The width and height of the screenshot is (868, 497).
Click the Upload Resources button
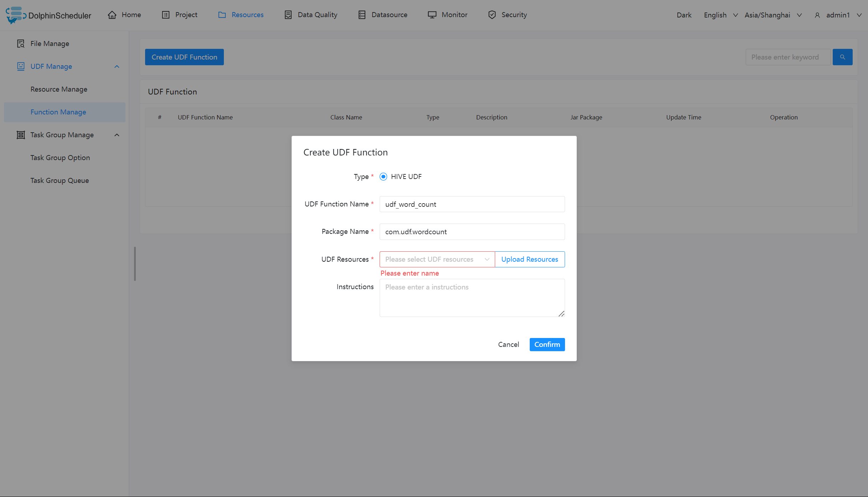529,259
